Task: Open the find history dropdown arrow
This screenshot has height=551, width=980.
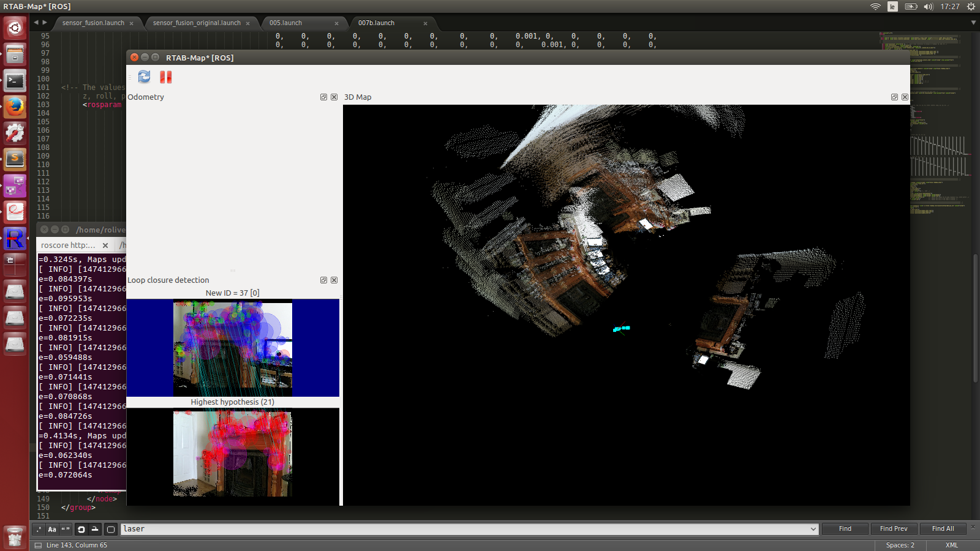Action: pos(813,529)
